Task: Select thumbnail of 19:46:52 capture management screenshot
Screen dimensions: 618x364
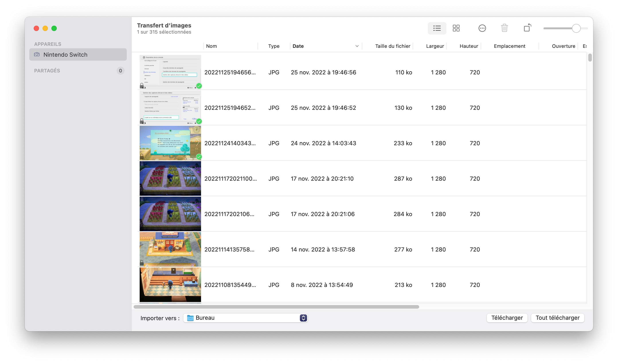Action: pyautogui.click(x=170, y=107)
